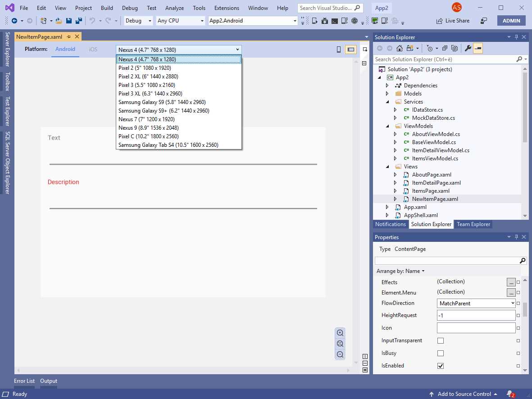Click the Home icon in Solution Explorer
532x399 pixels.
[399, 48]
